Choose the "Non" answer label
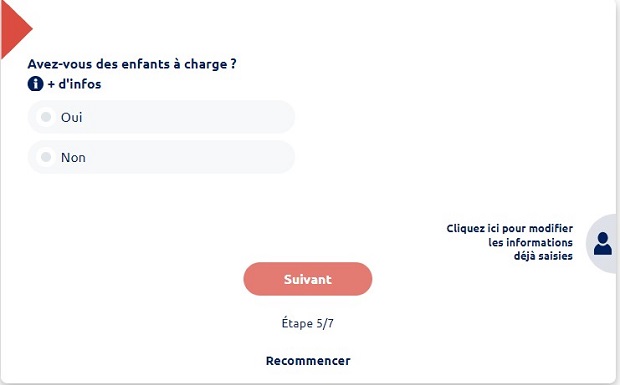This screenshot has height=385, width=620. click(x=73, y=158)
